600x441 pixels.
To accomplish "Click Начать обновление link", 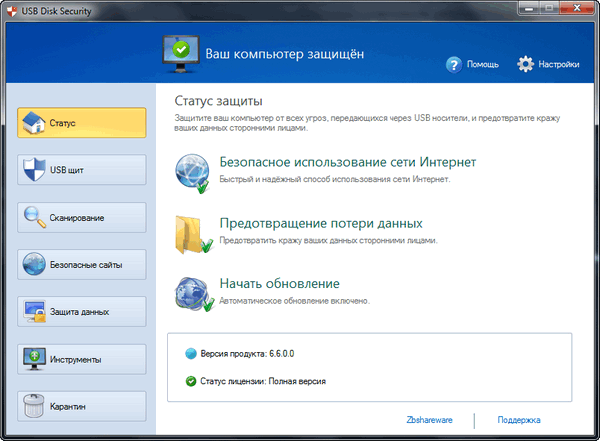I will click(x=279, y=284).
